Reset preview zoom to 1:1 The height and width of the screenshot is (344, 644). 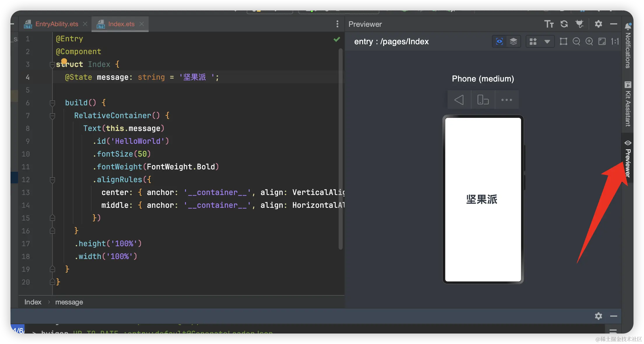(615, 42)
